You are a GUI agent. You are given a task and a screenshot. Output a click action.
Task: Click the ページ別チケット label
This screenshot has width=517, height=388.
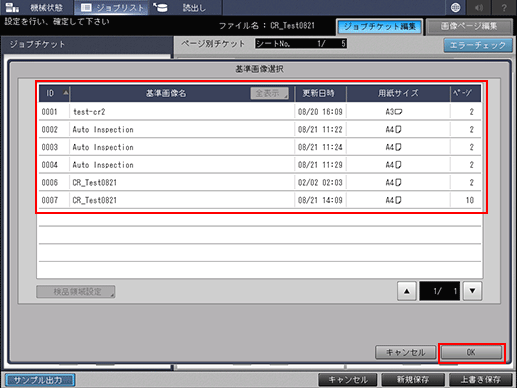[x=213, y=44]
